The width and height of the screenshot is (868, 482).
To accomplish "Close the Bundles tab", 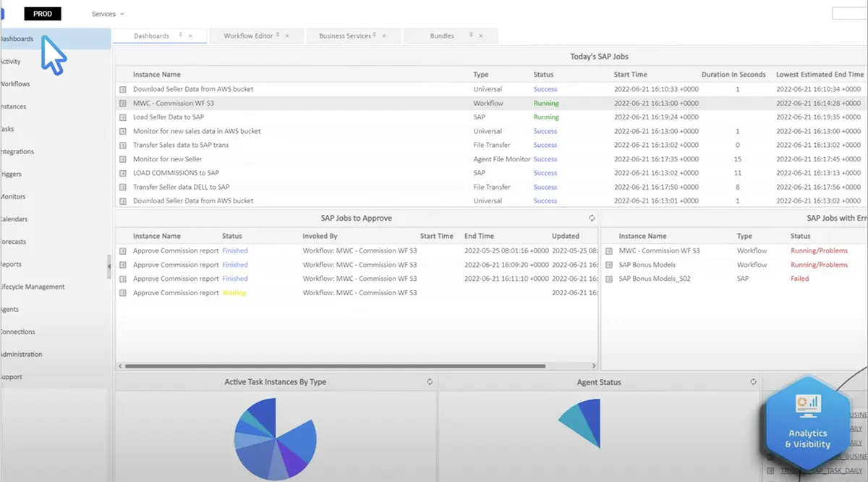I will [x=481, y=36].
